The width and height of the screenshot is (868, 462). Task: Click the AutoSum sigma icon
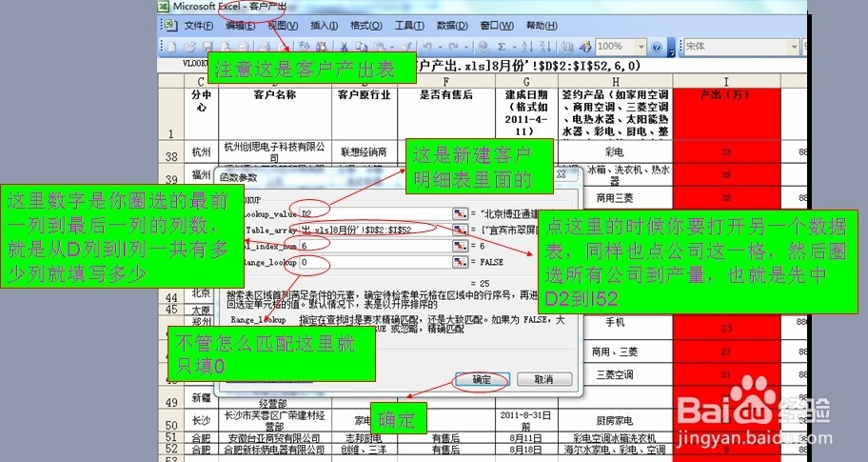502,47
